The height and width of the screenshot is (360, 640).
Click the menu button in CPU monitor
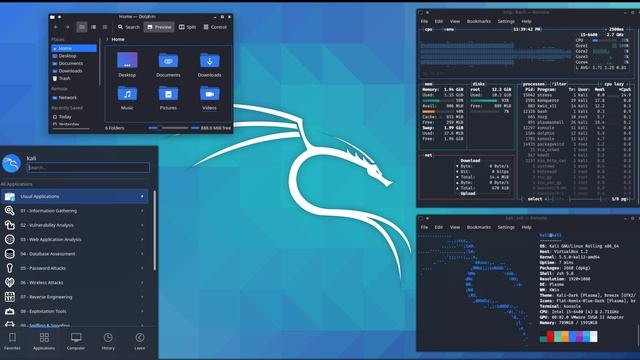point(449,29)
